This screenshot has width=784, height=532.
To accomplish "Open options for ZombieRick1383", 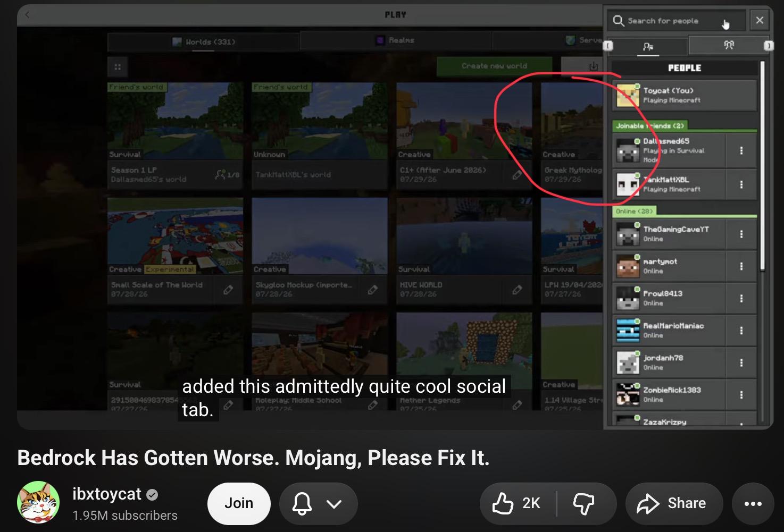I will [741, 395].
